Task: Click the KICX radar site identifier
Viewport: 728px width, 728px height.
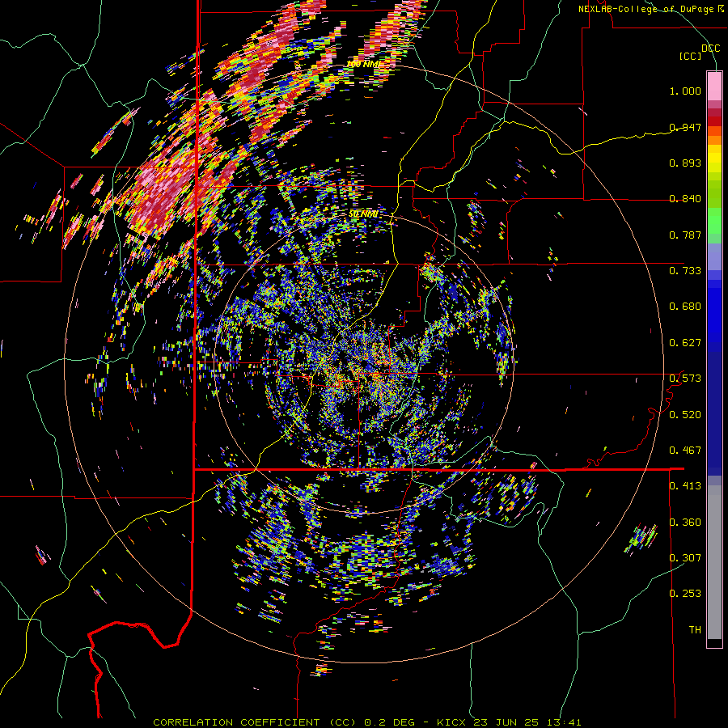Action: [x=452, y=722]
